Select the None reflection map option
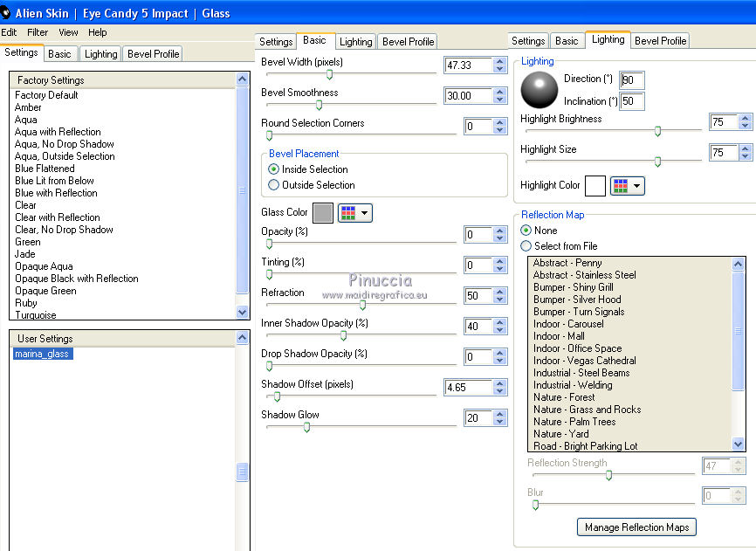Viewport: 756px width, 551px height. 526,231
